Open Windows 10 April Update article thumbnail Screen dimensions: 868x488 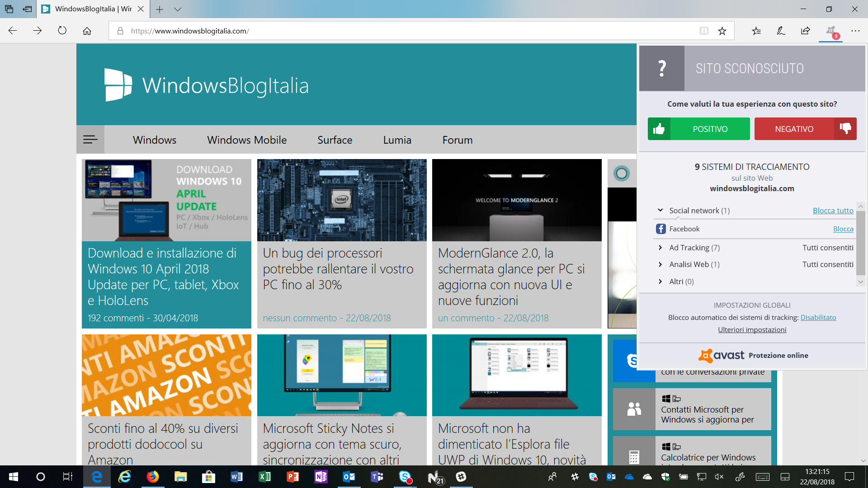tap(166, 200)
